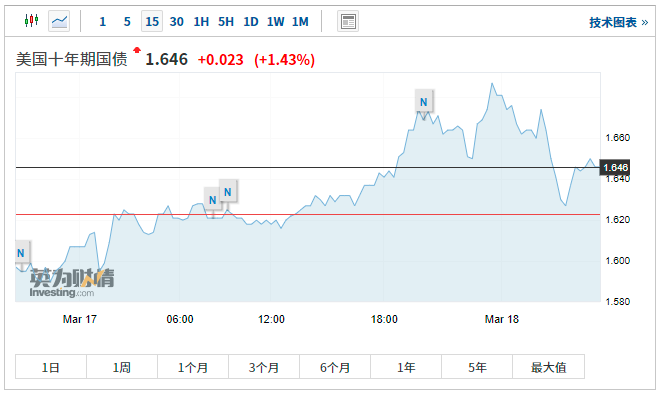Choose the 1H interval option
661x397 pixels.
pos(201,21)
